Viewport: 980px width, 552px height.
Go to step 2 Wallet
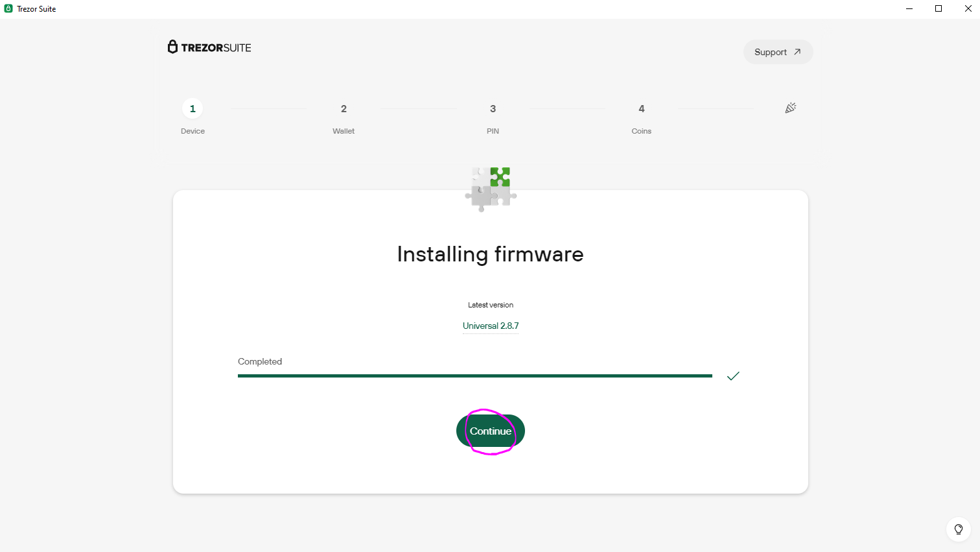coord(344,109)
